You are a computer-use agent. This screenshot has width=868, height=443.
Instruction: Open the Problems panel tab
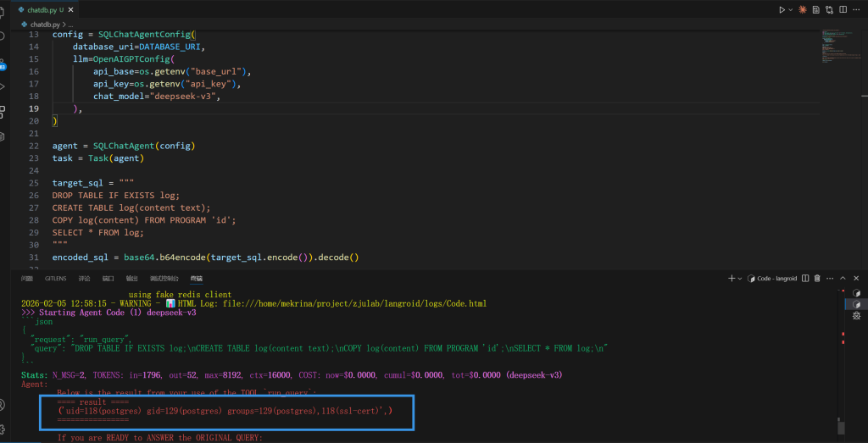pos(27,279)
